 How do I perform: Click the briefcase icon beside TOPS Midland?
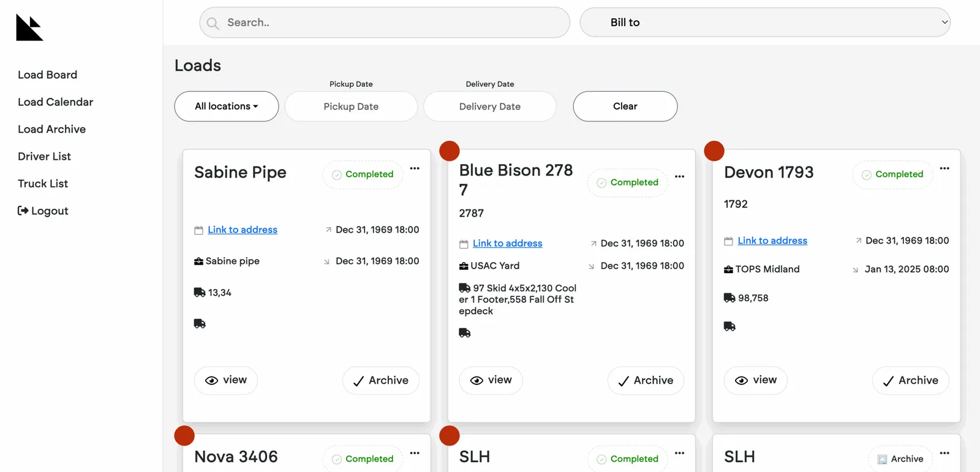click(728, 269)
